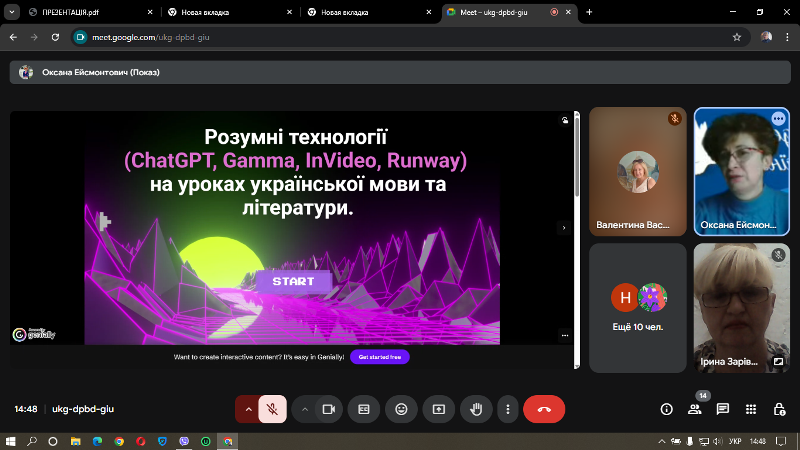Open host controls lock icon

pyautogui.click(x=779, y=409)
